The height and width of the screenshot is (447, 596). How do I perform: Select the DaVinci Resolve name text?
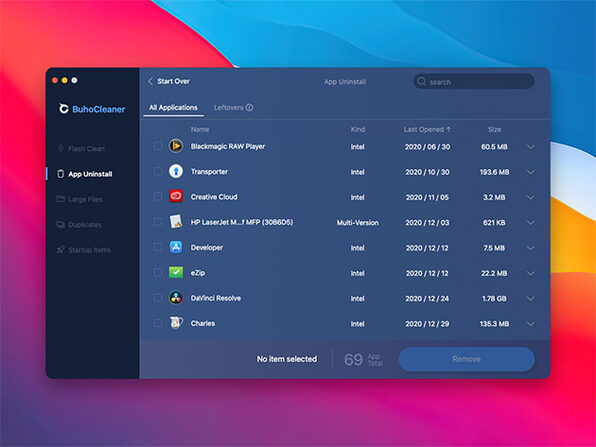[x=216, y=298]
